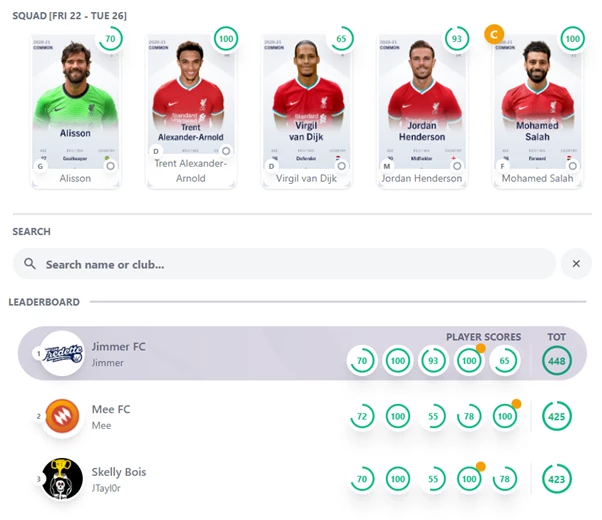
Task: Click the orange captain badge on Salah
Action: (x=494, y=35)
